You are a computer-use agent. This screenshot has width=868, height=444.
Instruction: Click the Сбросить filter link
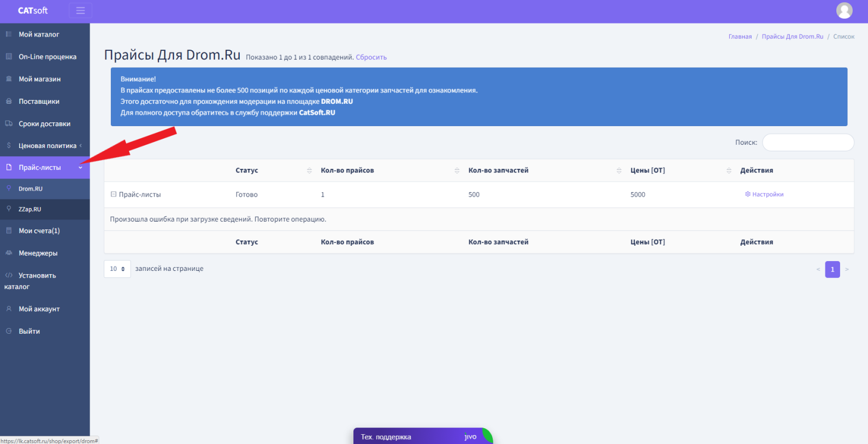click(371, 57)
